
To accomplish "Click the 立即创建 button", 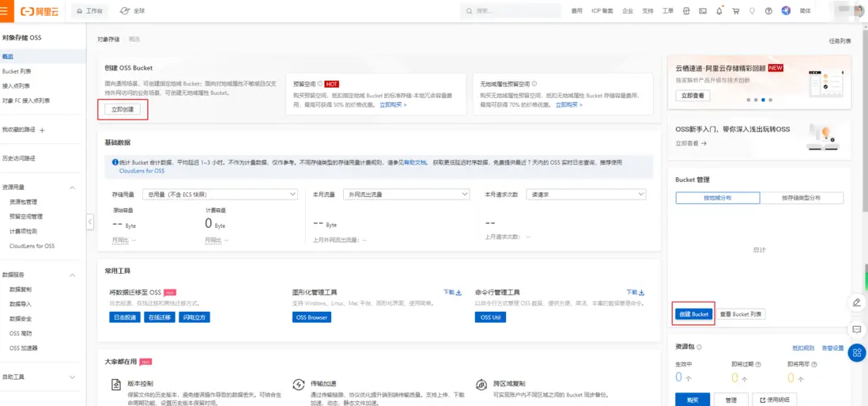I will [123, 110].
